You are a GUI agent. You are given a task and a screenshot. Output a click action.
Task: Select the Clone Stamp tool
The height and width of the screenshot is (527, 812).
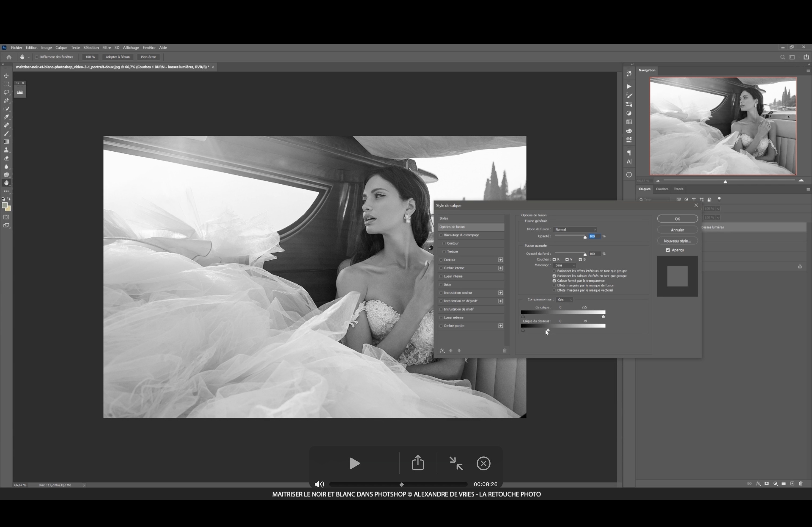tap(6, 150)
